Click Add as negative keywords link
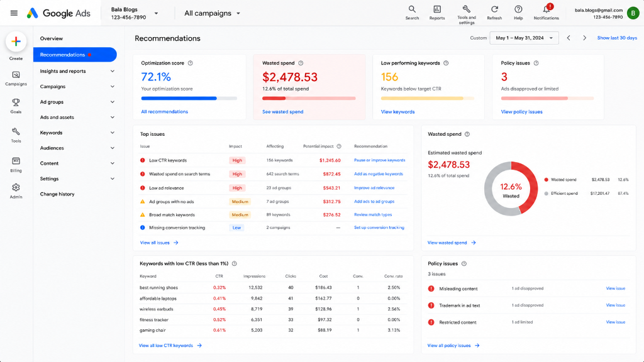The image size is (644, 362). (378, 174)
